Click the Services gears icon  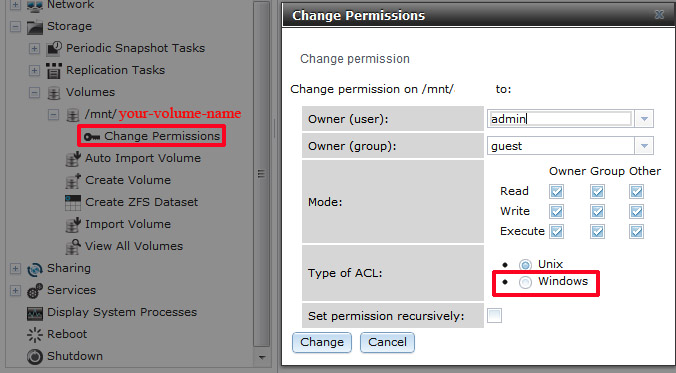(x=35, y=291)
